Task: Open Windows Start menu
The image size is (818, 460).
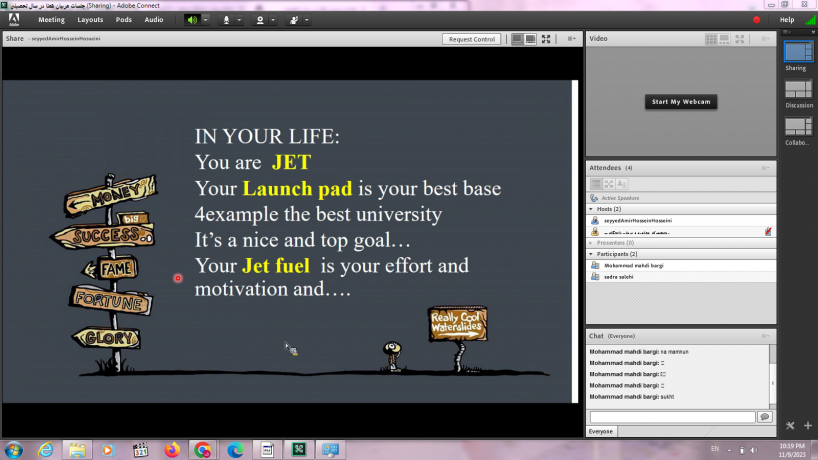Action: [x=14, y=450]
